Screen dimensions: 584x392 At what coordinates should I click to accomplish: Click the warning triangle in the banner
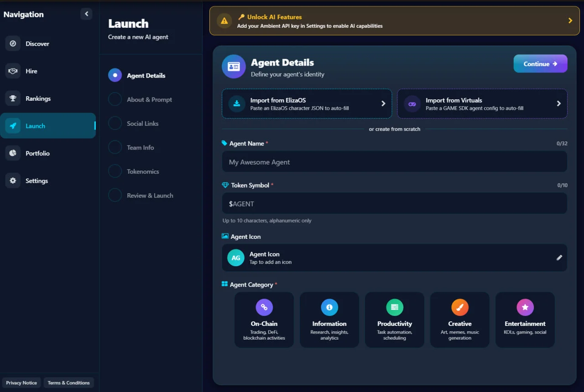tap(224, 21)
